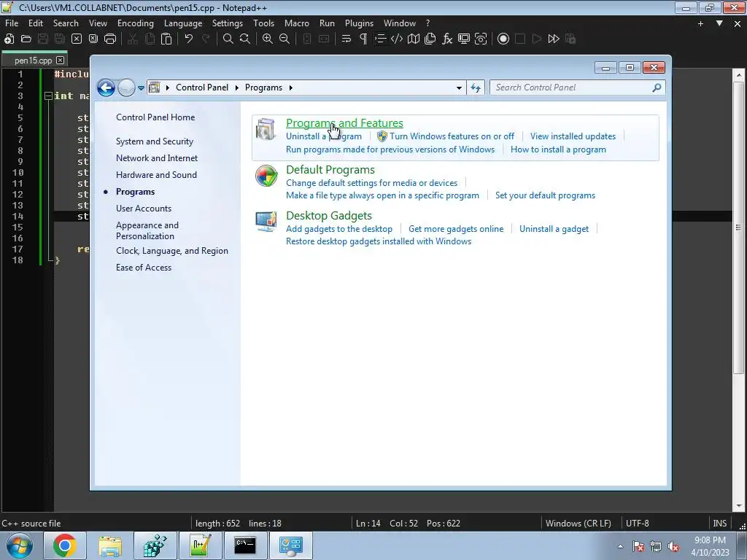Expand the arrow after Programs breadcrumb
The height and width of the screenshot is (560, 747).
click(x=291, y=87)
